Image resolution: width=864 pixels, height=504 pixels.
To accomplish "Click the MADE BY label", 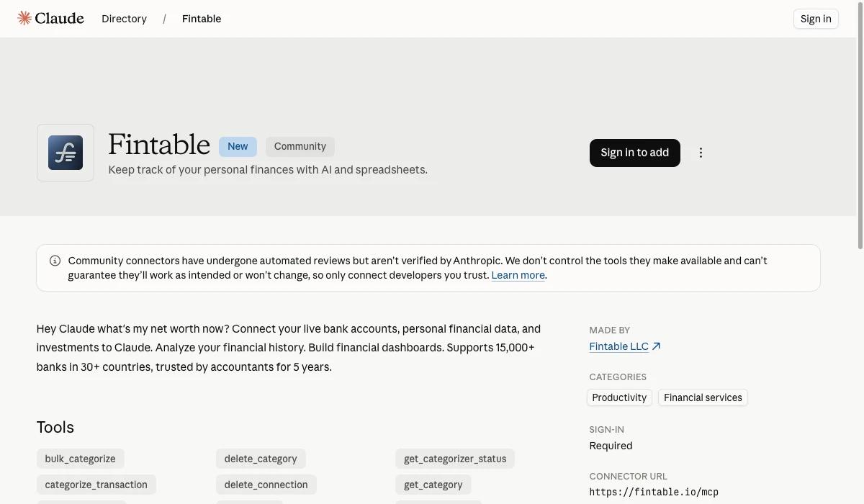I will coord(610,330).
